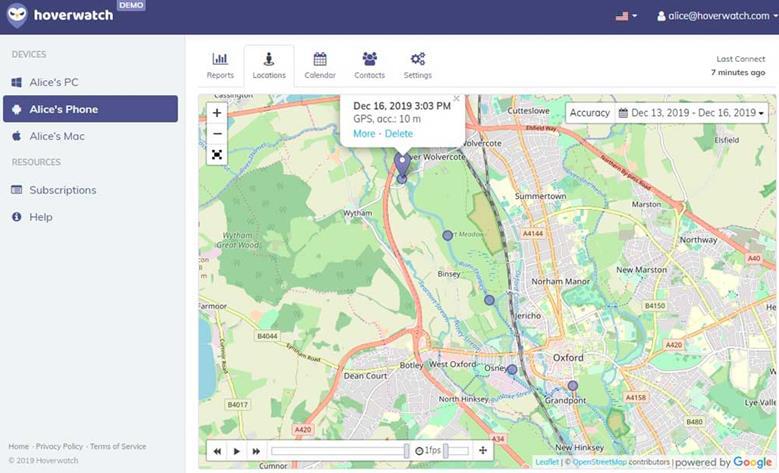Toggle fullscreen map view
This screenshot has width=779, height=473.
(x=217, y=154)
